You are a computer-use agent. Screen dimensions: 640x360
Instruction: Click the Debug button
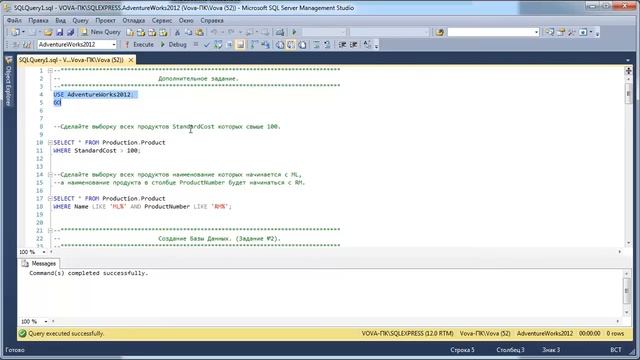pyautogui.click(x=173, y=44)
